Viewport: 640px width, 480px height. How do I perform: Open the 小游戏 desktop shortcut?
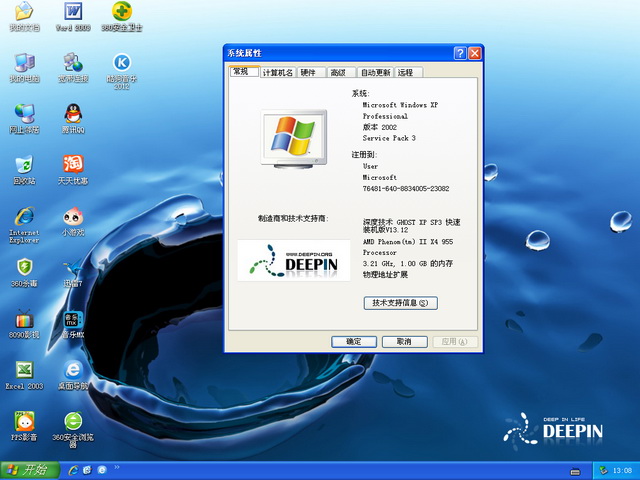[x=73, y=221]
